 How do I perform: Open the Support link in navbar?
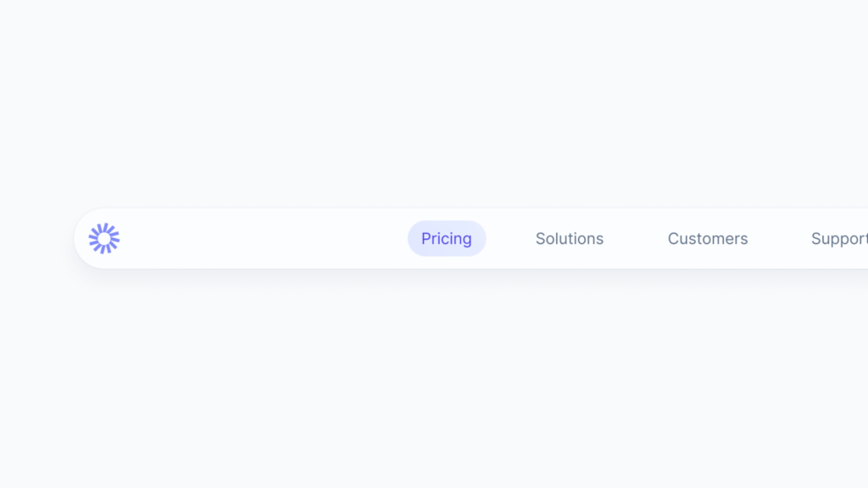pyautogui.click(x=839, y=238)
